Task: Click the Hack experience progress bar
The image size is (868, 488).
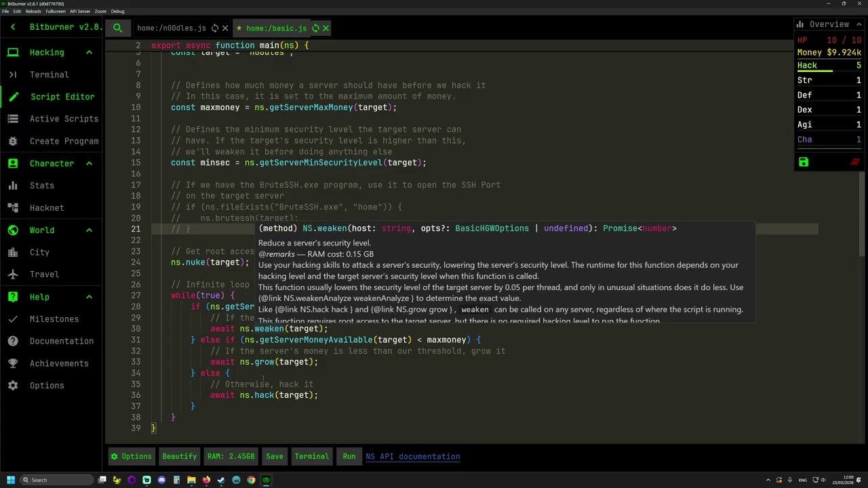Action: [829, 71]
